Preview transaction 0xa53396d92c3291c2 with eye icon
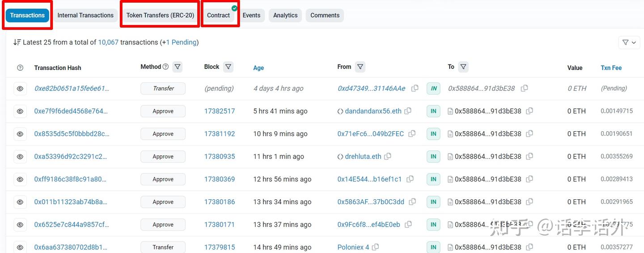The width and height of the screenshot is (644, 253). click(x=20, y=157)
